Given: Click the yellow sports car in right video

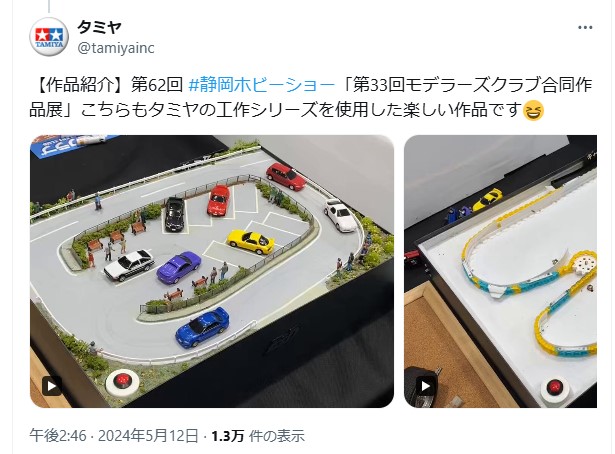Looking at the screenshot, I should pos(487,199).
